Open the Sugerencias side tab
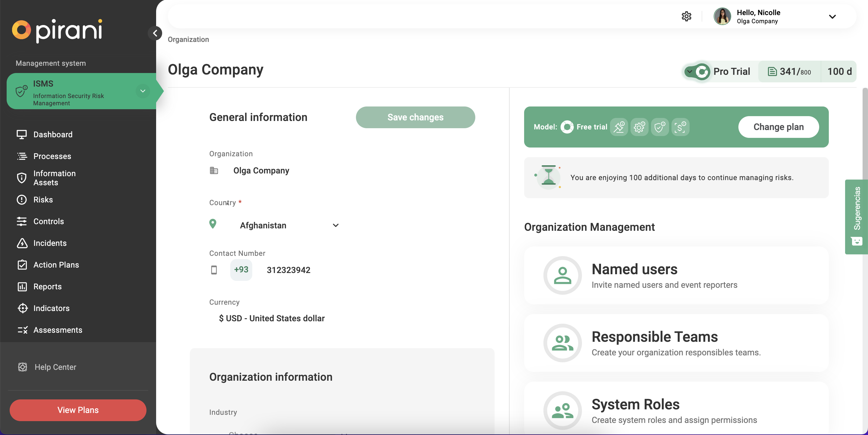This screenshot has width=868, height=435. (x=857, y=208)
